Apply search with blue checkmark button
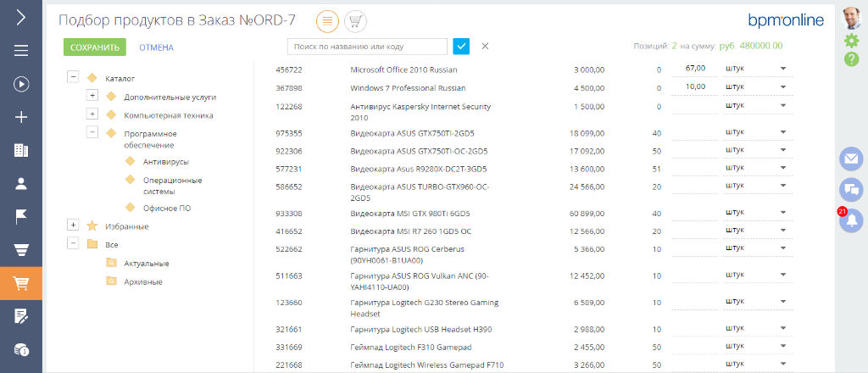 pyautogui.click(x=461, y=47)
